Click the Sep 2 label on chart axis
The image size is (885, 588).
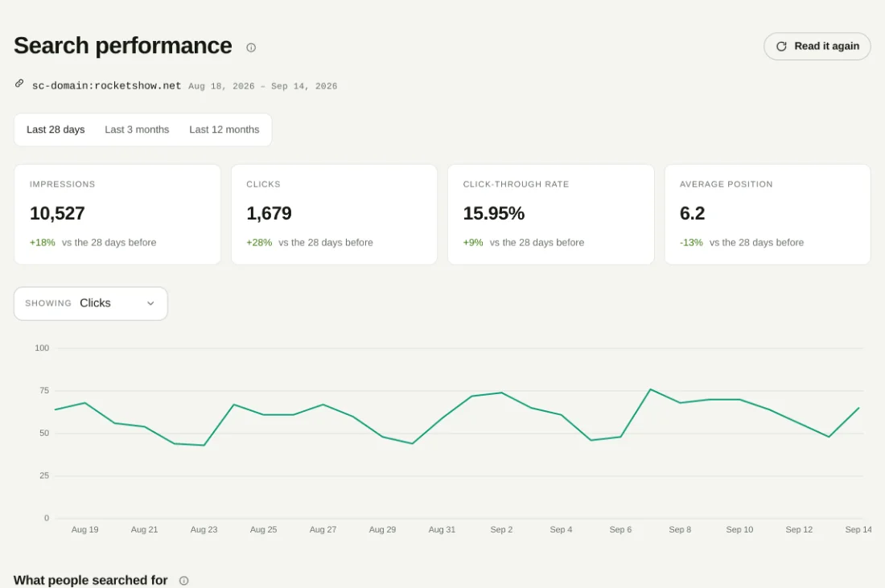(501, 529)
